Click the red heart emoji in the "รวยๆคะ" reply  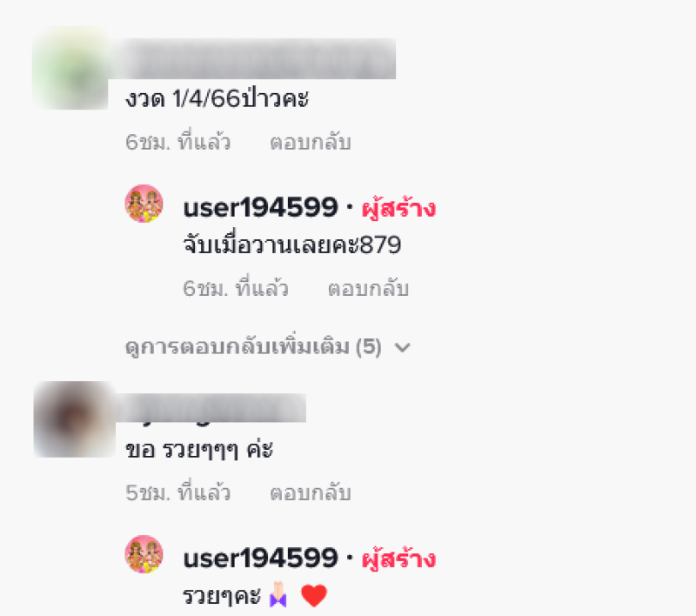click(314, 596)
